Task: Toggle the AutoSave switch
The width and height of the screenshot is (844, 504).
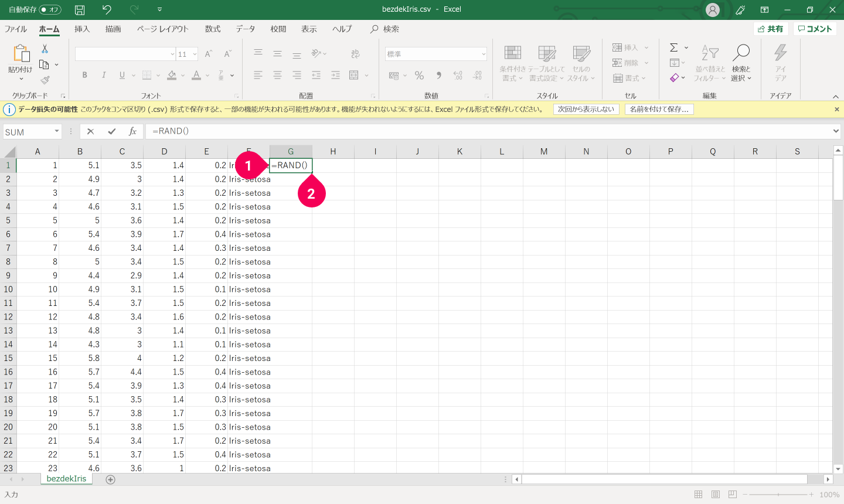Action: (x=50, y=9)
